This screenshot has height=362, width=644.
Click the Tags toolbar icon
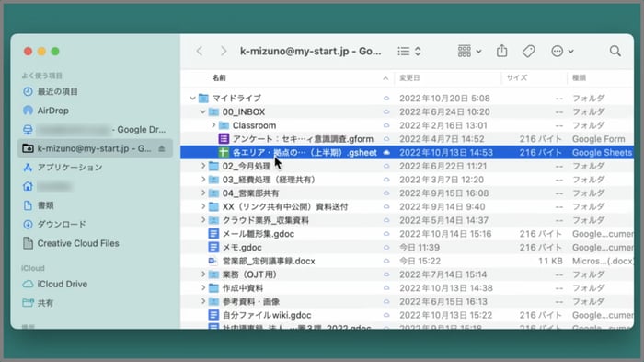tap(529, 51)
